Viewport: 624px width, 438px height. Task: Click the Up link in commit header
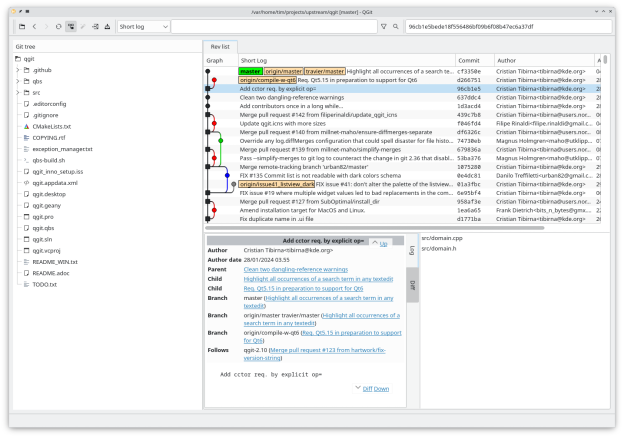pos(382,243)
